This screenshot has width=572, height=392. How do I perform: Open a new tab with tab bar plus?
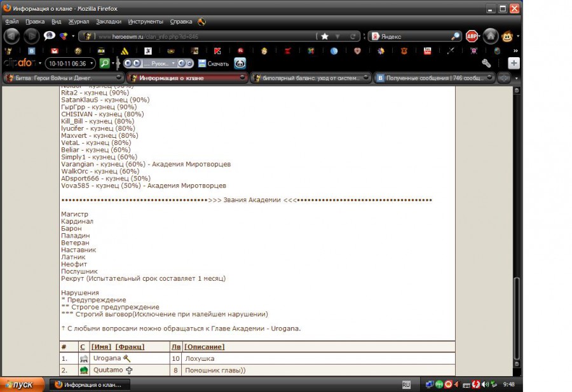[504, 78]
